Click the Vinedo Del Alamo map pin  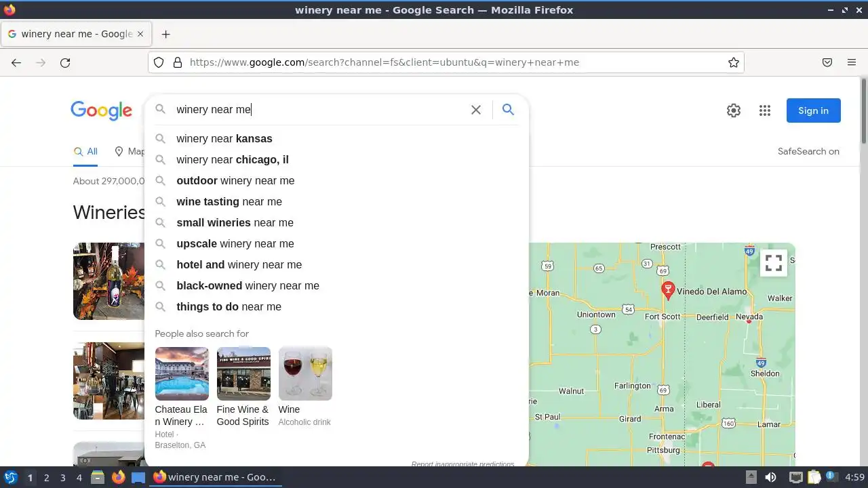pyautogui.click(x=668, y=291)
